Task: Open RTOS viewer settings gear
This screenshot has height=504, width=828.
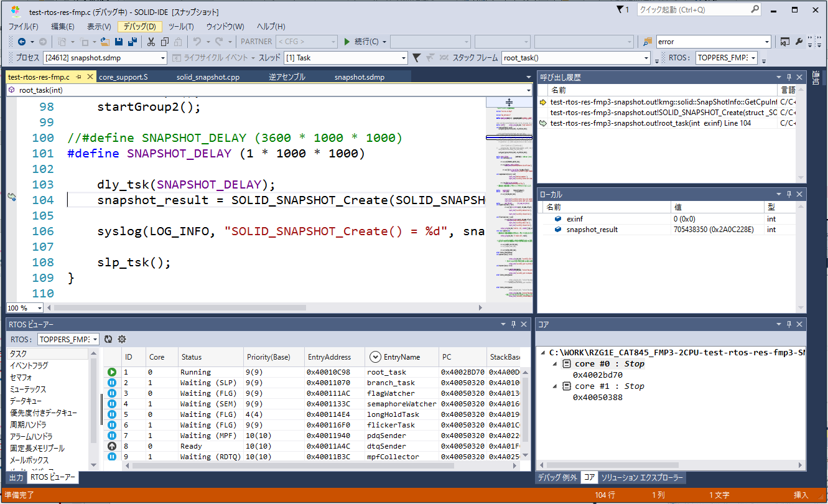Action: click(x=122, y=339)
